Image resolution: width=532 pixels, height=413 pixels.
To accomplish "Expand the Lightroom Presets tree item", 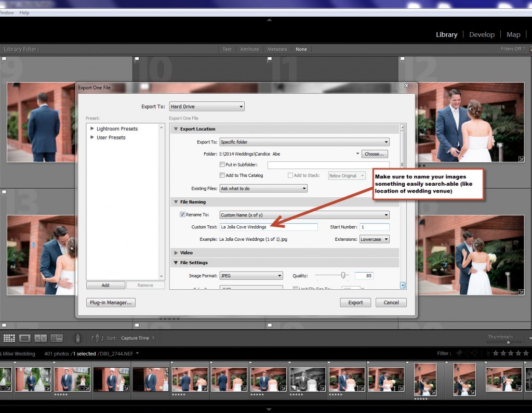I will pos(92,128).
